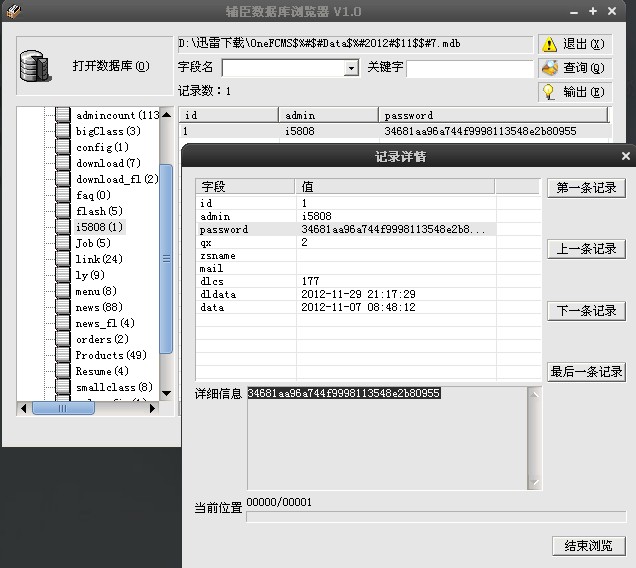Click tree horizontal scroll right arrow

pos(152,408)
